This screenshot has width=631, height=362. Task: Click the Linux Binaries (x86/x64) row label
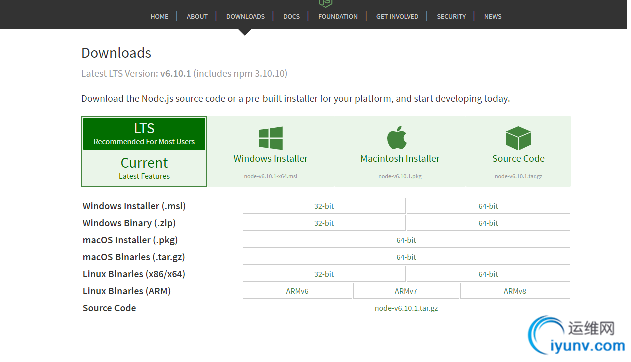(134, 274)
